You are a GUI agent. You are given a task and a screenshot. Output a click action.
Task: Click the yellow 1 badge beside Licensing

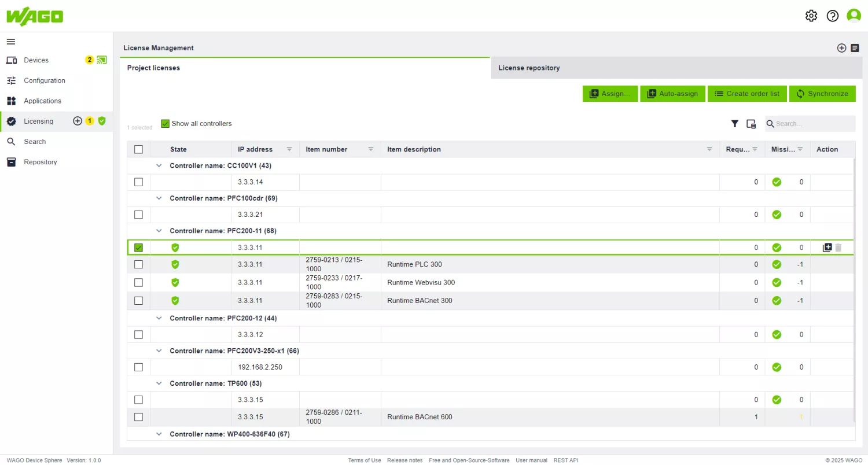click(x=90, y=121)
